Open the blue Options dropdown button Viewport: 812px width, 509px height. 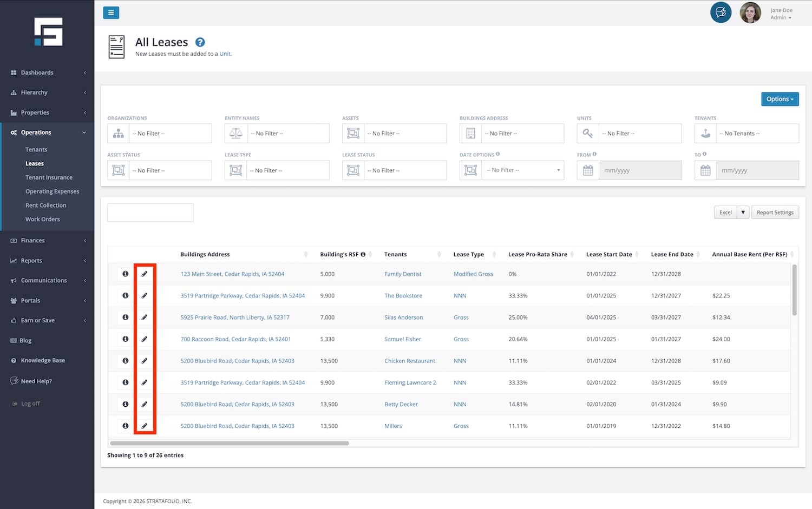point(780,99)
